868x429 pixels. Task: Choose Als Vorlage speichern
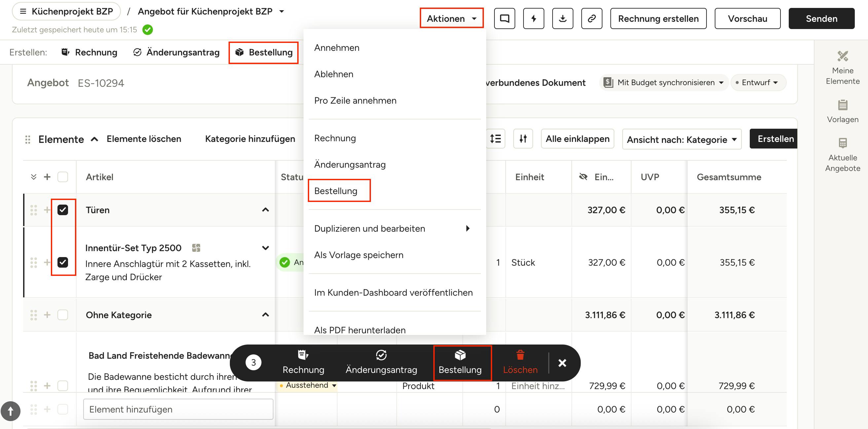click(395, 255)
